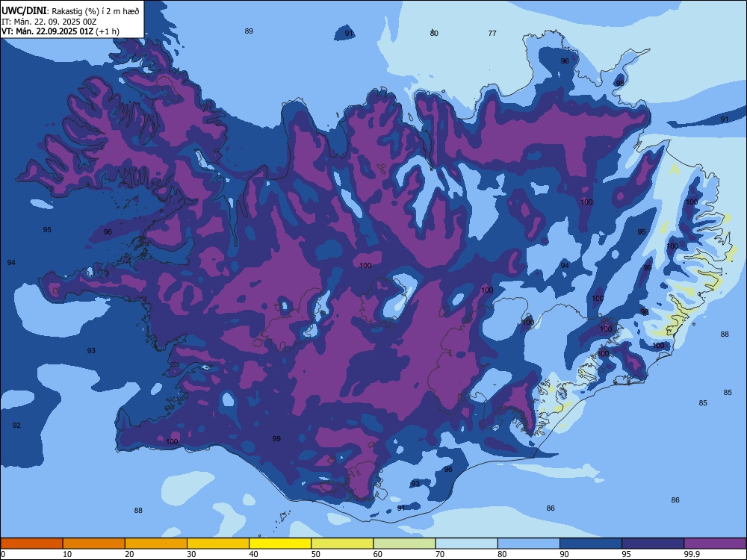Click the '80' tick label in the legend

click(x=503, y=554)
